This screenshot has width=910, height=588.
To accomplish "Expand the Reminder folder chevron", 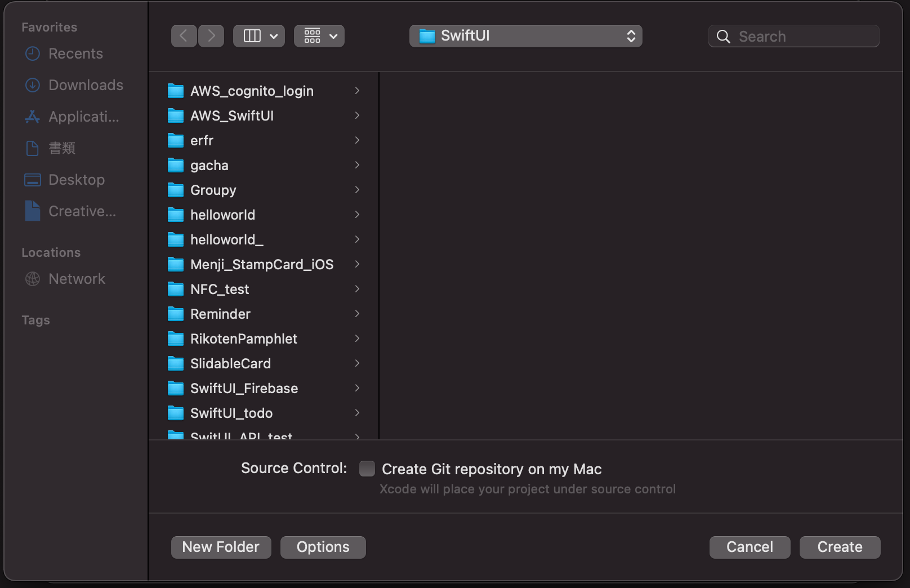I will point(357,314).
